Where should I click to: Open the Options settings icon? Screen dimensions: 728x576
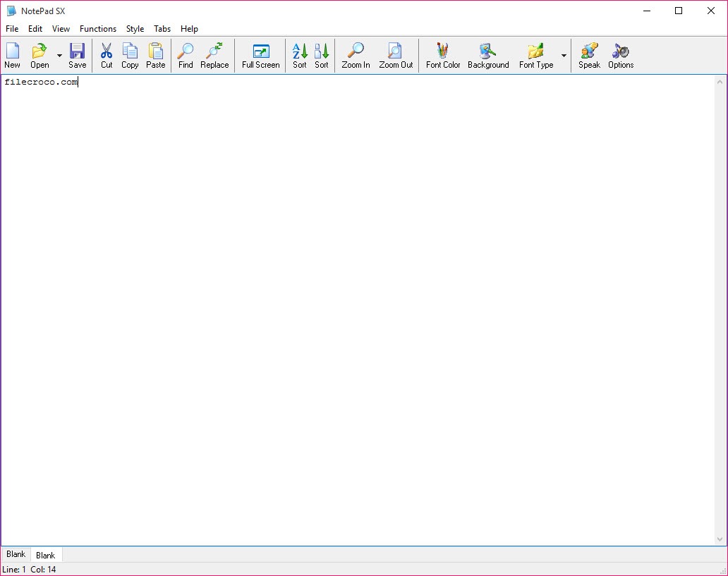tap(621, 55)
